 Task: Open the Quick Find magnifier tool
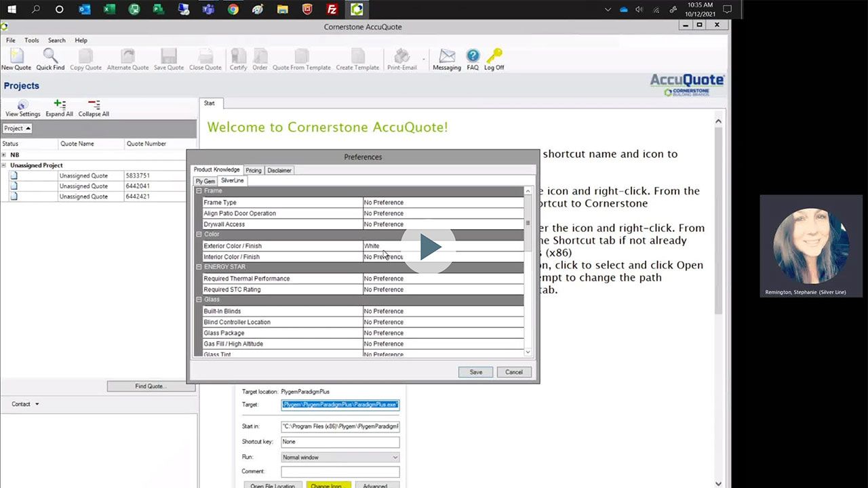tap(50, 59)
